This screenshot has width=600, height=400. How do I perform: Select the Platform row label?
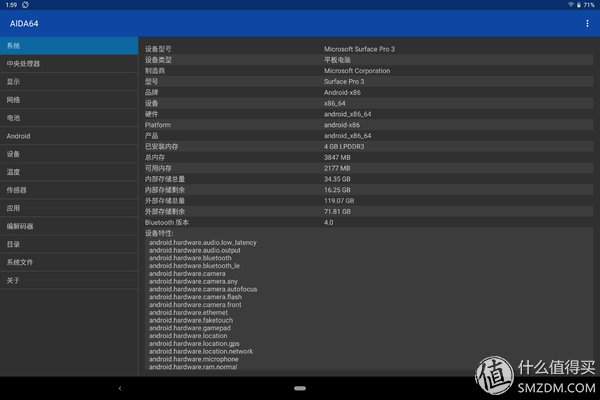tap(158, 125)
